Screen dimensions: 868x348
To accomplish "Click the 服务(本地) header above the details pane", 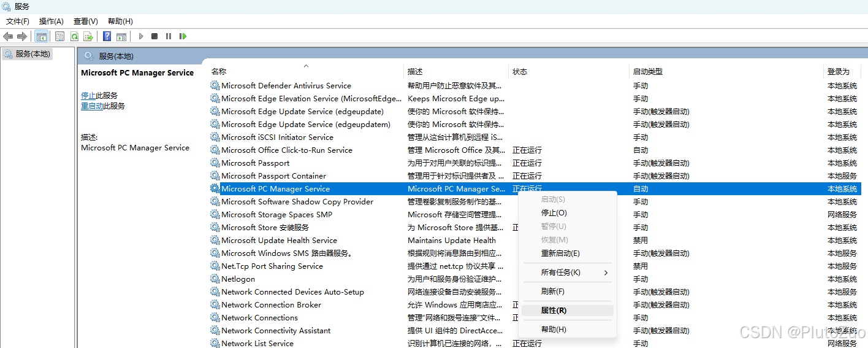I will coord(116,56).
